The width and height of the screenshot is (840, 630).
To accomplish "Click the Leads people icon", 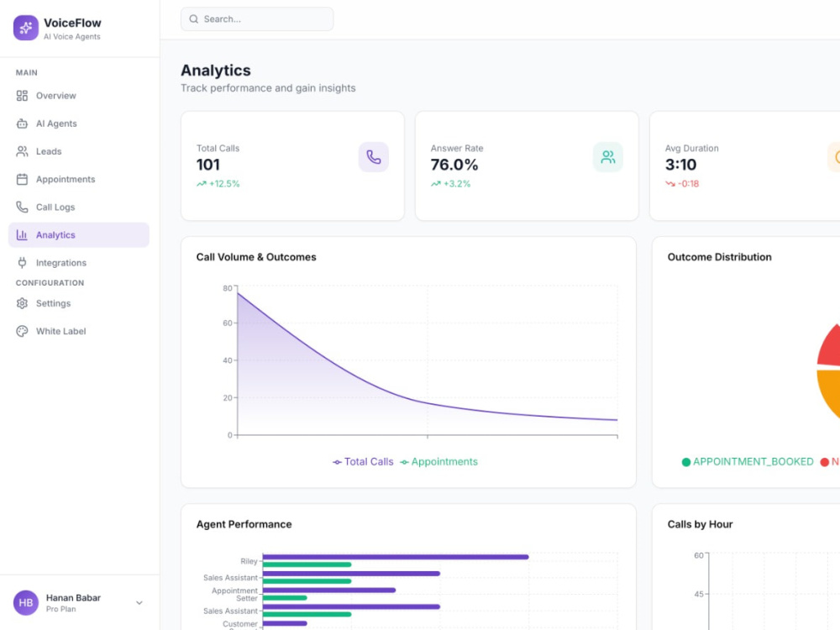I will [22, 151].
